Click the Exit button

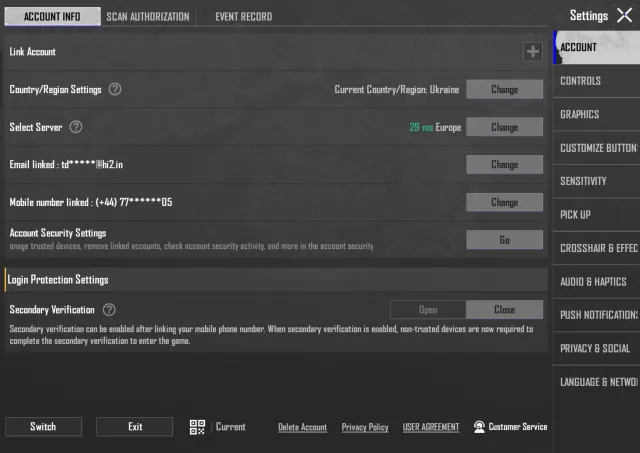pos(135,427)
